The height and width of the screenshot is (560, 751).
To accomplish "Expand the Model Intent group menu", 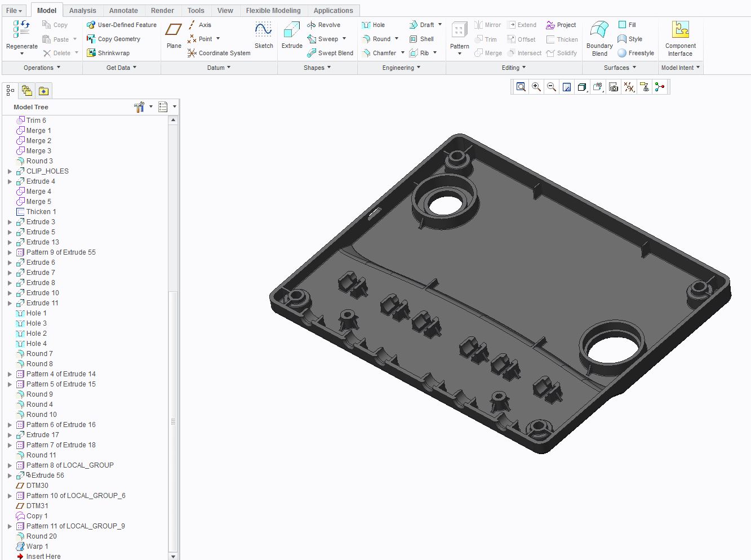I will click(681, 68).
